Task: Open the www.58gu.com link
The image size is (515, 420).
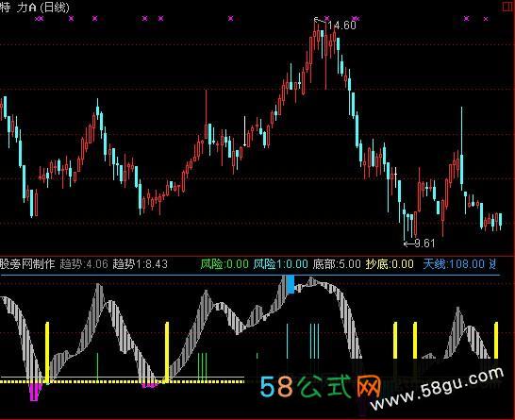Action: click(x=437, y=390)
